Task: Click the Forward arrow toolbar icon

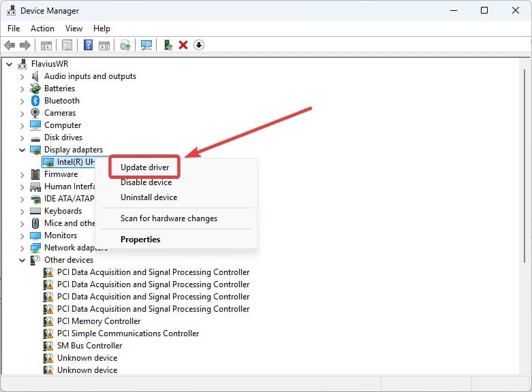Action: [25, 45]
